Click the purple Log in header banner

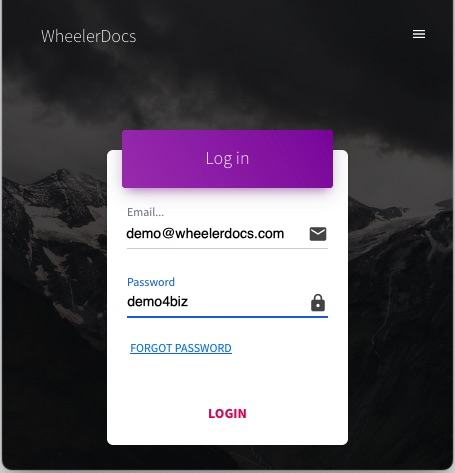pyautogui.click(x=227, y=159)
